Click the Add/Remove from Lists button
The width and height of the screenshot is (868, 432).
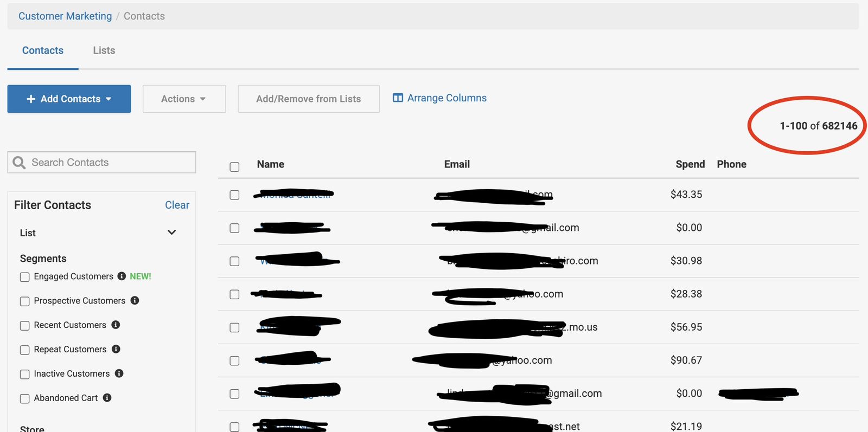point(308,99)
